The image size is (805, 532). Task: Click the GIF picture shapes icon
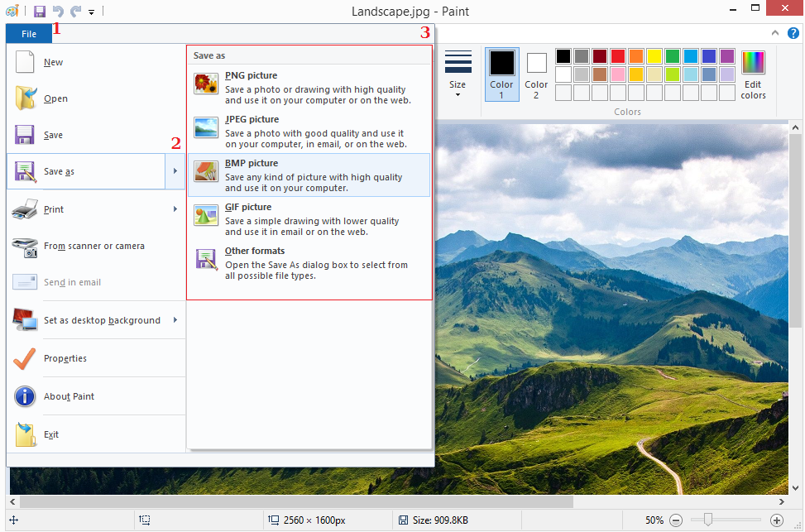[x=206, y=215]
